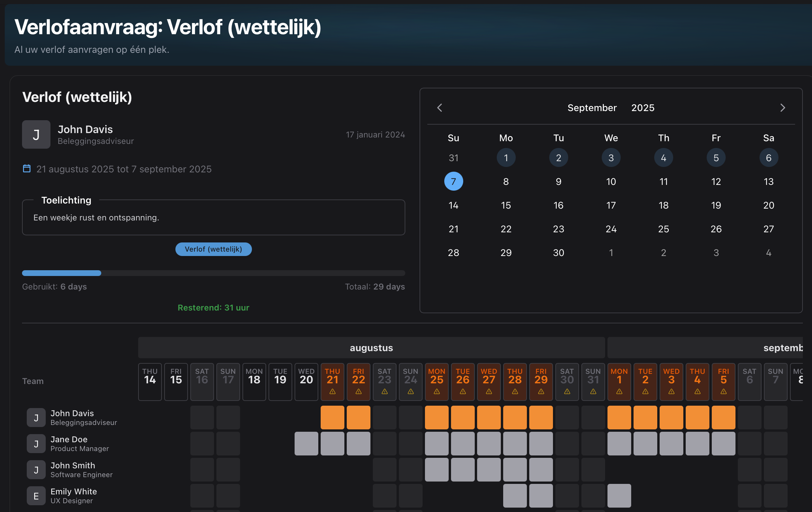812x512 pixels.
Task: Click the warning icon under THU 21
Action: pyautogui.click(x=332, y=391)
